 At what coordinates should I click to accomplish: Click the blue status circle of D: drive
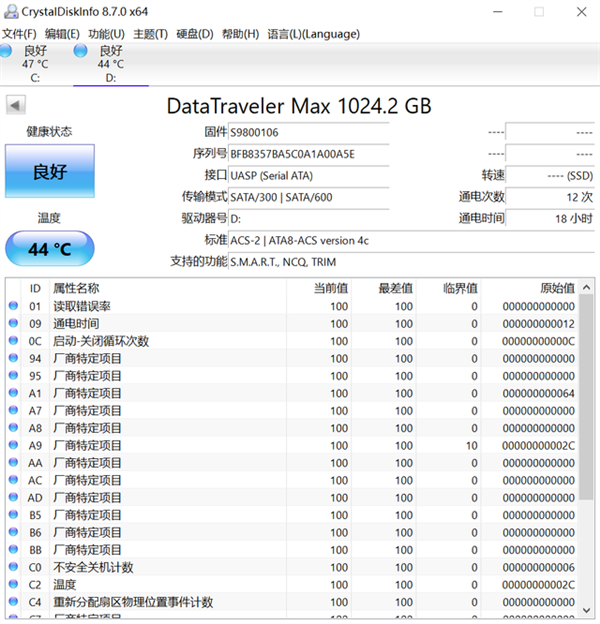click(80, 51)
